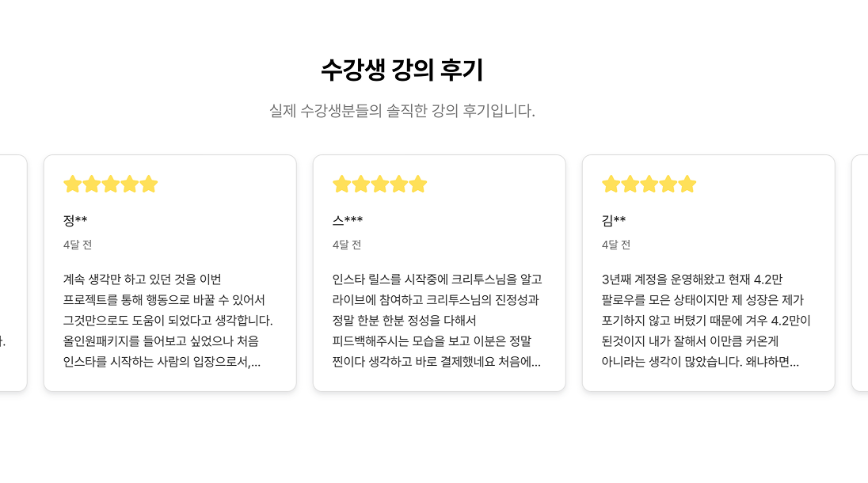The width and height of the screenshot is (868, 483).
Task: Click the 4달 전 date under 정**
Action: [77, 245]
